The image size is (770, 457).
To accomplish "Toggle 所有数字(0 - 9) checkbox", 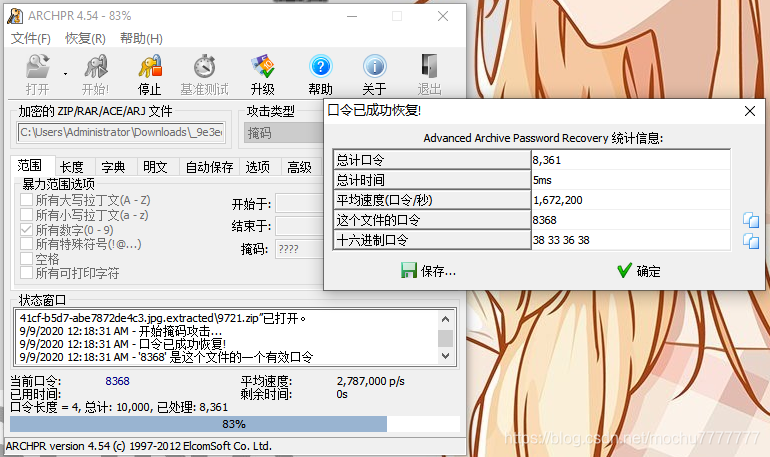I will coord(27,229).
